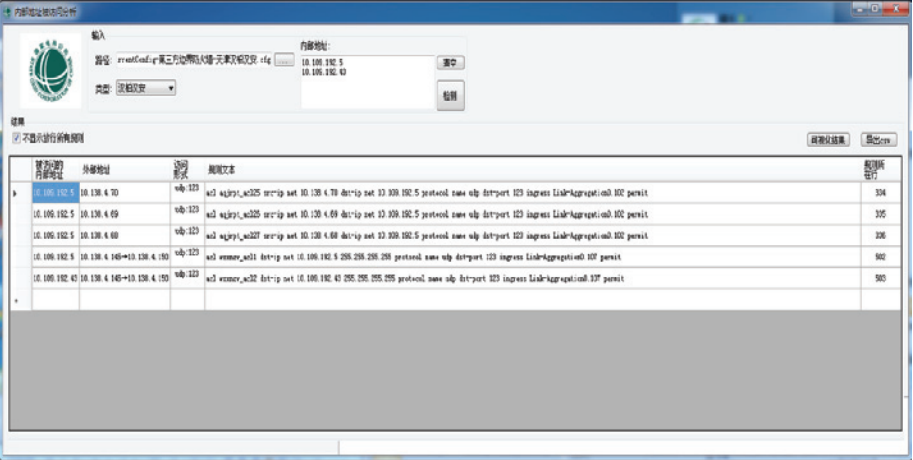This screenshot has width=913, height=460.
Task: Click the row selector arrow of first row
Action: [14, 192]
